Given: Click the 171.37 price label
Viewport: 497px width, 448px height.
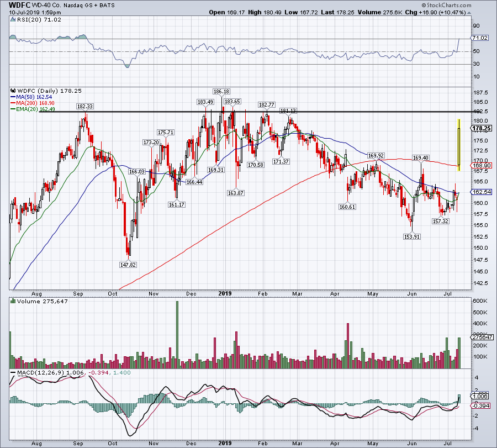Looking at the screenshot, I should click(281, 162).
